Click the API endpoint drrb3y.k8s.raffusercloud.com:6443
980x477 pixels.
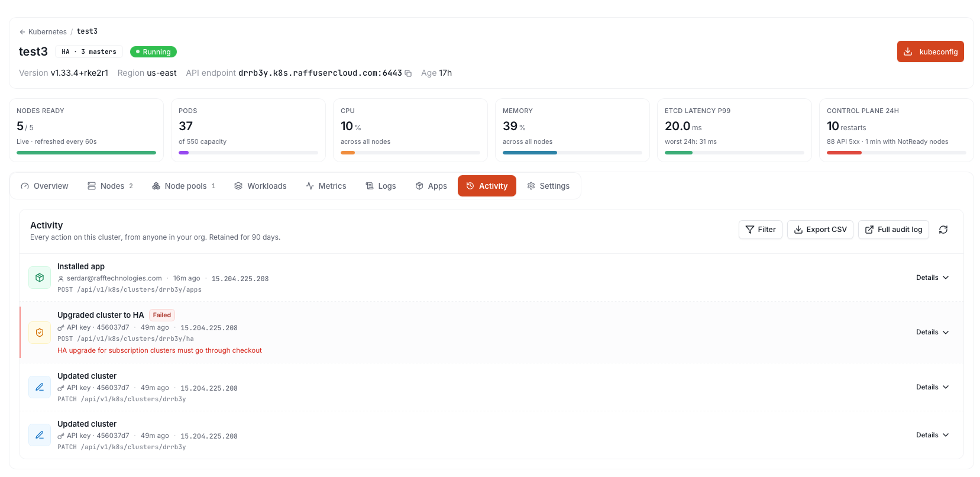click(320, 73)
